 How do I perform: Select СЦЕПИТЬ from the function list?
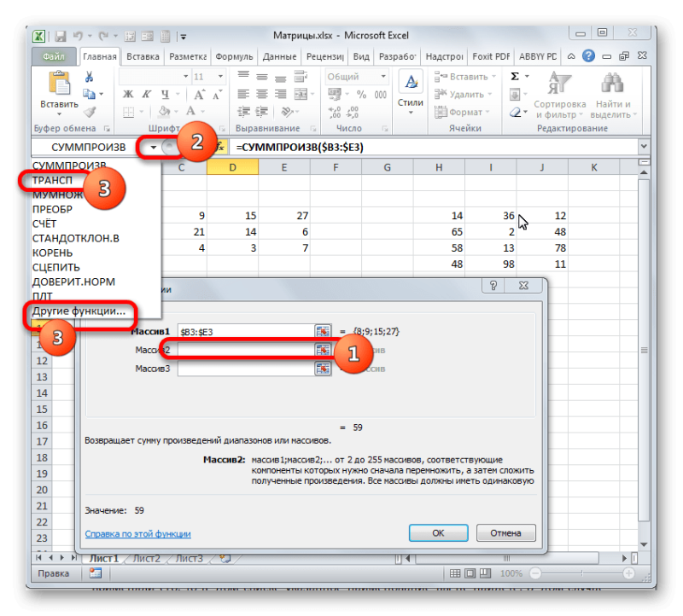click(x=56, y=267)
